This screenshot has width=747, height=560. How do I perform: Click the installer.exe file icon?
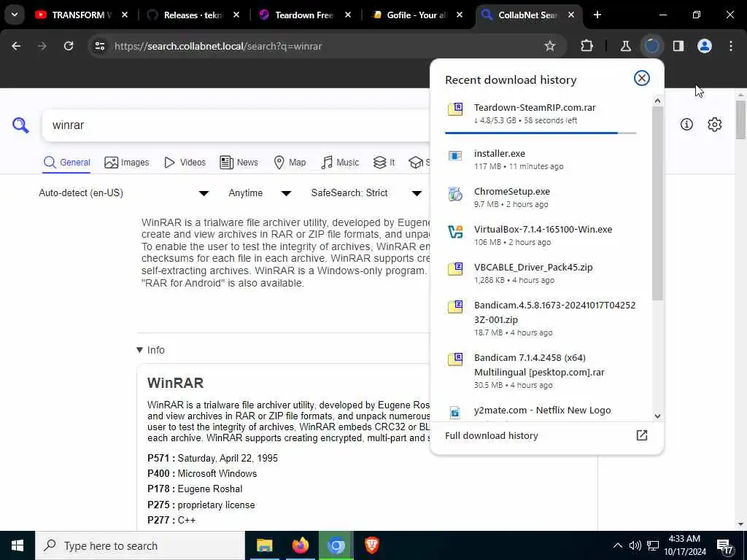point(455,156)
